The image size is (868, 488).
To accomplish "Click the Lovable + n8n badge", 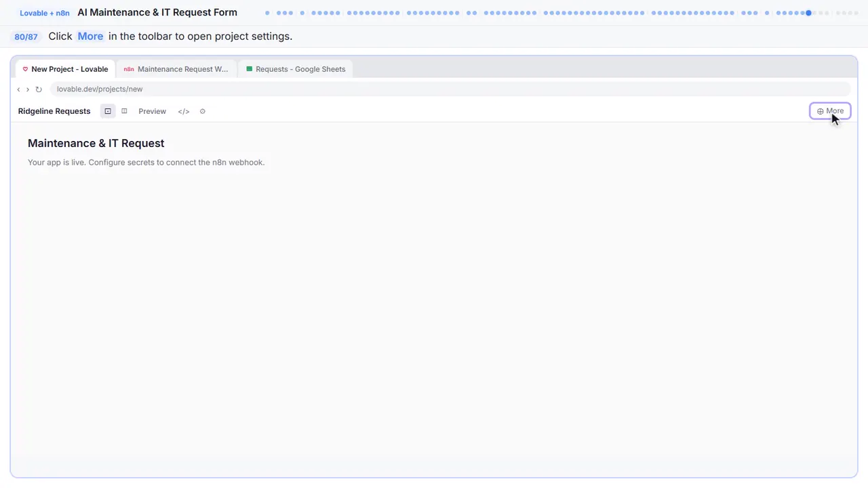I will [45, 13].
